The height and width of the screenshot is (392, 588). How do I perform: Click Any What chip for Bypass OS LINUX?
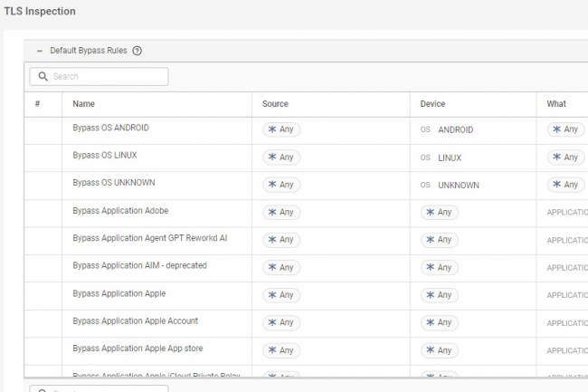tap(565, 158)
